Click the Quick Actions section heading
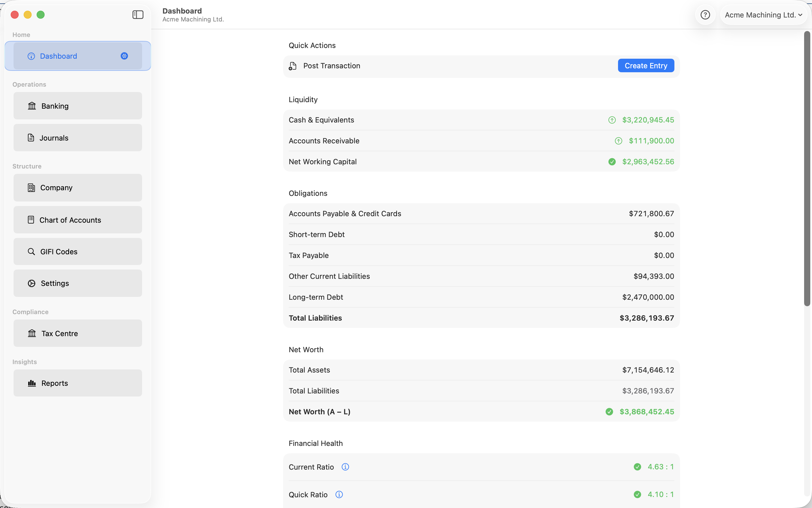Screen dimensions: 812x508 [312, 45]
